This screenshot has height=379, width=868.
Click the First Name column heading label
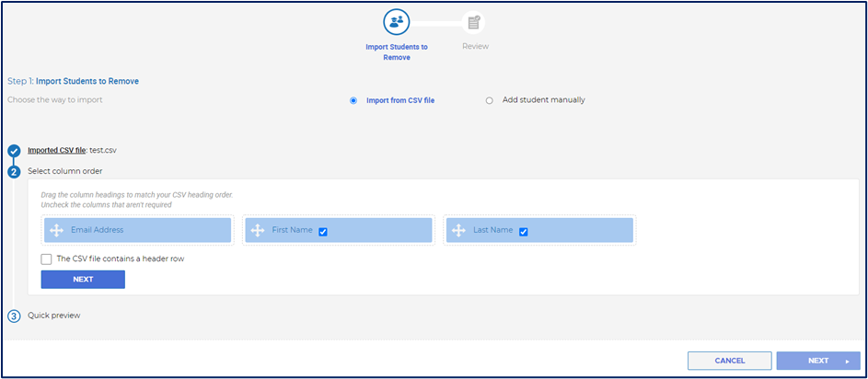[x=293, y=230]
